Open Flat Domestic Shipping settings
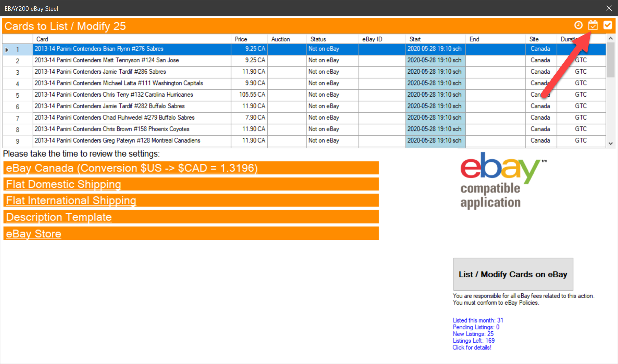The width and height of the screenshot is (618, 364). (64, 184)
